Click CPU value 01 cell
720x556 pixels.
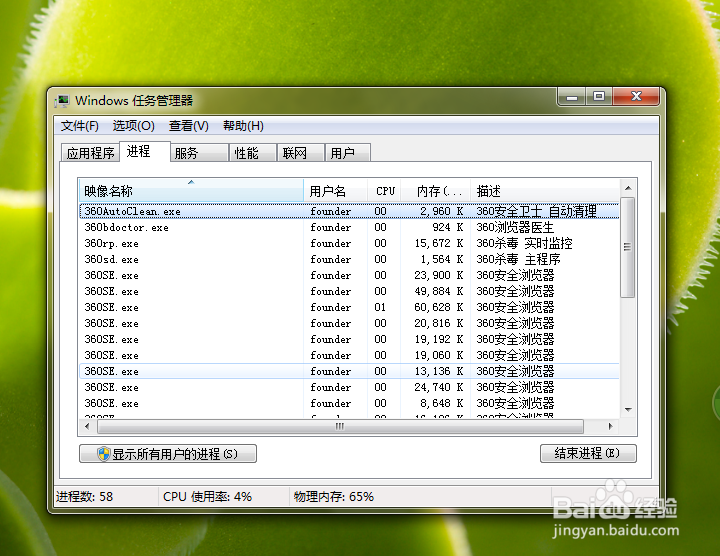pos(380,308)
